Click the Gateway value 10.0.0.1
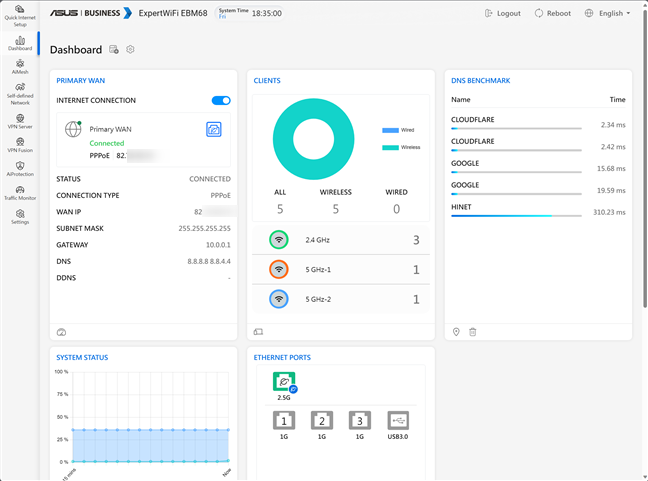 pyautogui.click(x=218, y=245)
